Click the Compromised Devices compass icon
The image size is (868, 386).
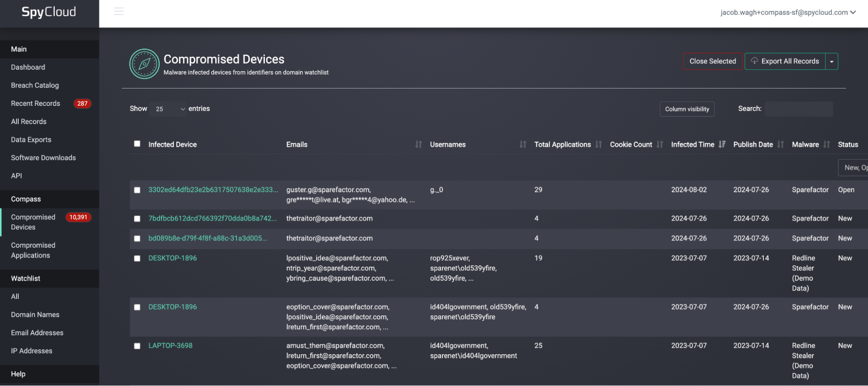145,64
